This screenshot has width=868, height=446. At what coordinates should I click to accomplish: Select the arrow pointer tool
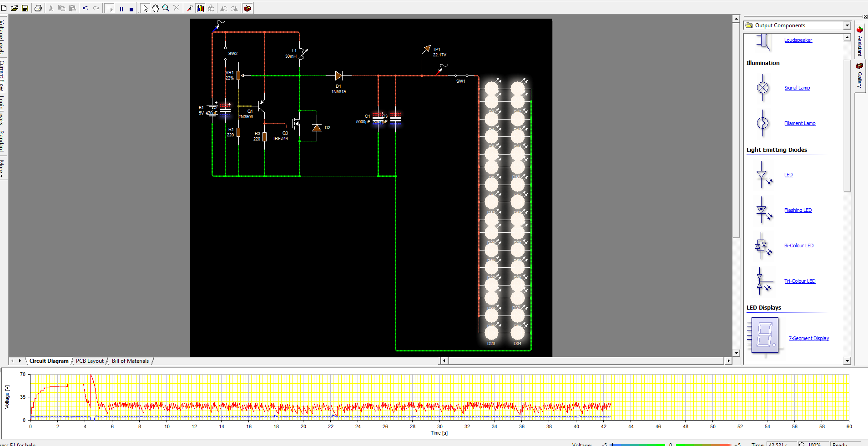click(x=145, y=8)
